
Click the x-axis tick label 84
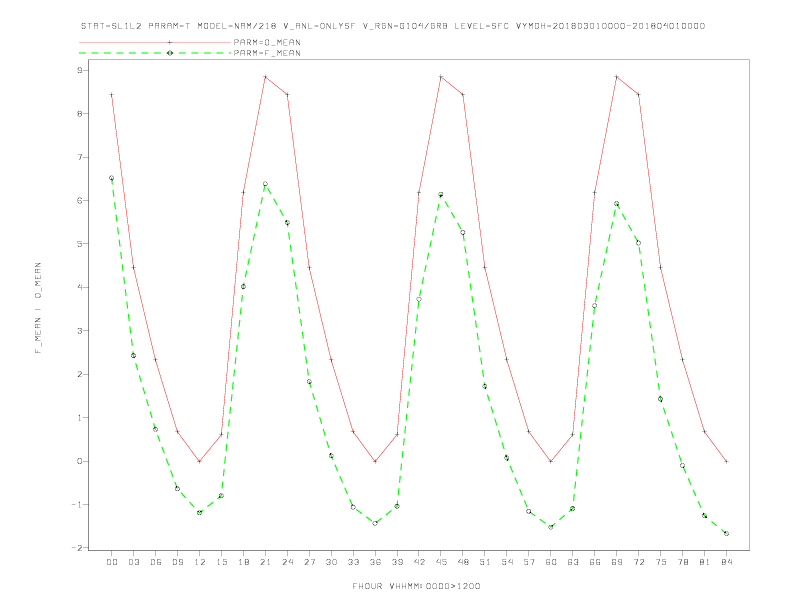[x=726, y=562]
